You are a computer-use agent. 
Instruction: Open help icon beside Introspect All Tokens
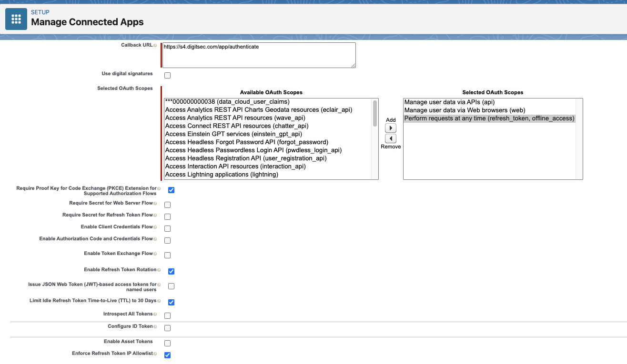point(155,315)
